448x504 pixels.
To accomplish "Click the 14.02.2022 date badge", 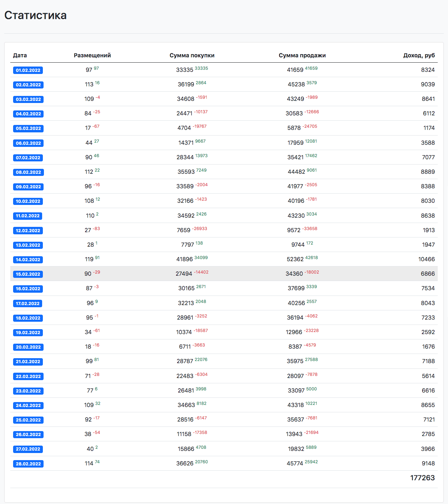I will 28,259.
